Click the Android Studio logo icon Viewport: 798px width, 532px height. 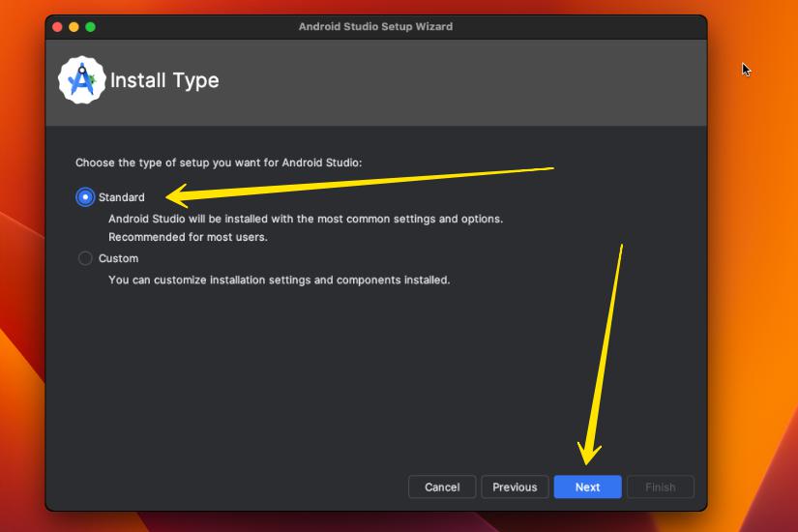(x=81, y=80)
